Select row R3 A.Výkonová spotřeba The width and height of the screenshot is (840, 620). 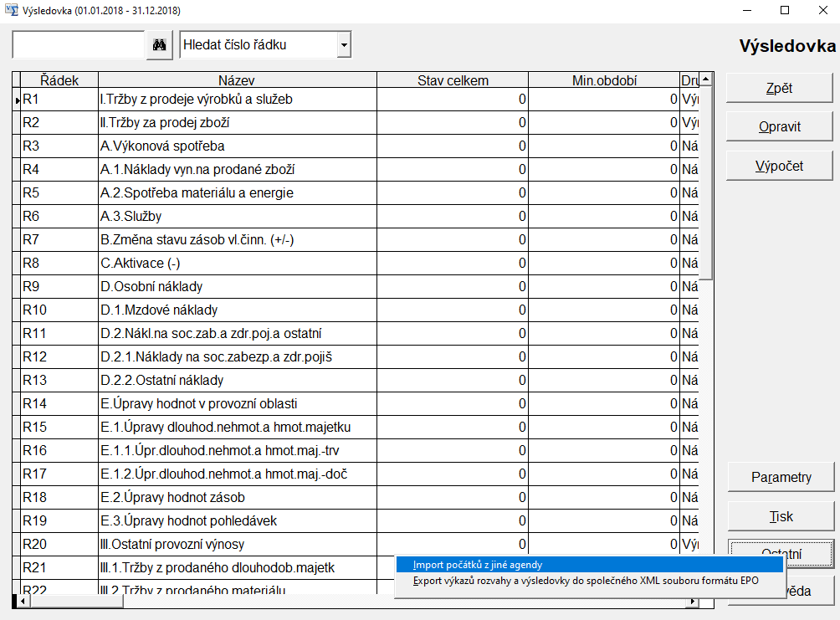pyautogui.click(x=161, y=146)
